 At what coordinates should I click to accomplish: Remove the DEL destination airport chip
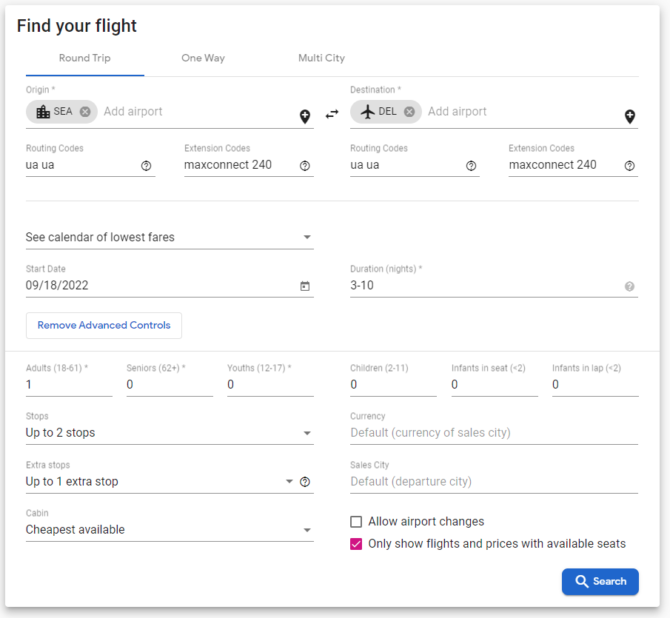click(409, 112)
